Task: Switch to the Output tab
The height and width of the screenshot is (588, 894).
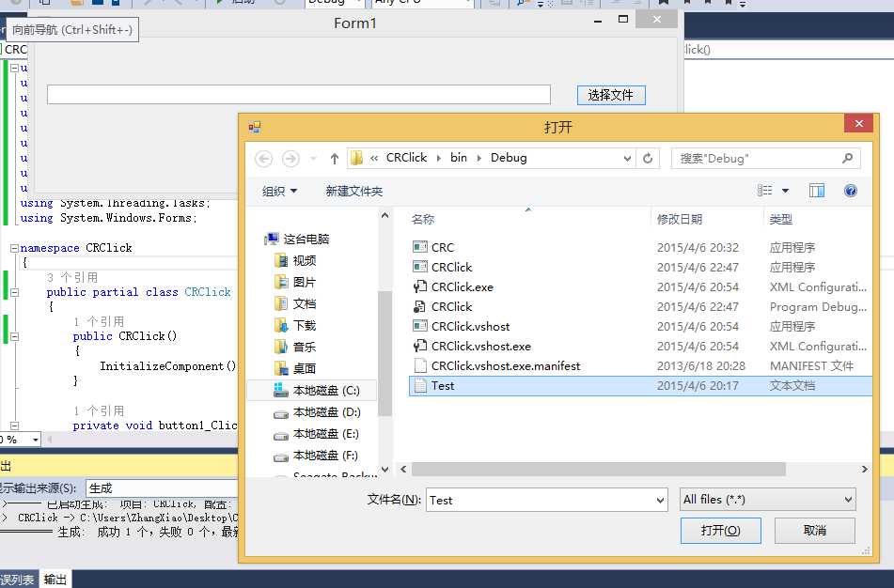Action: click(55, 580)
